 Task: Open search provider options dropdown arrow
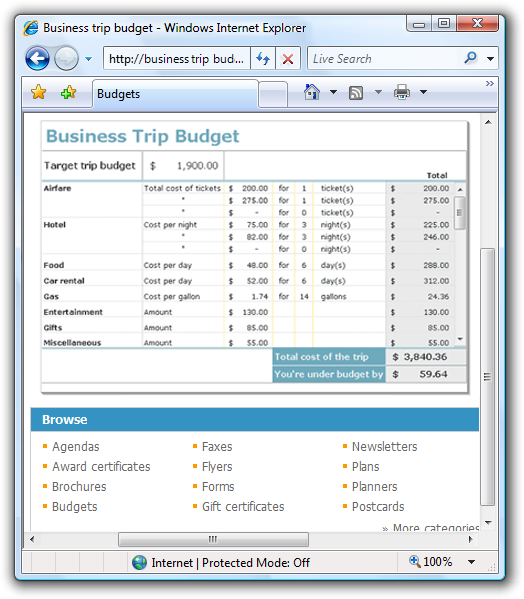(x=490, y=59)
